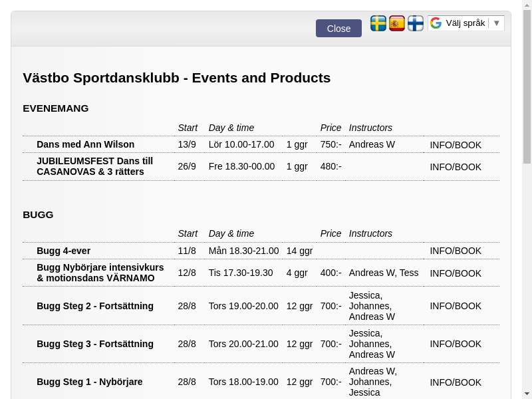Open INFO/BOOK for Bugg Steg 3 Fortsättning
Screen dimensions: 532x399
[456, 344]
